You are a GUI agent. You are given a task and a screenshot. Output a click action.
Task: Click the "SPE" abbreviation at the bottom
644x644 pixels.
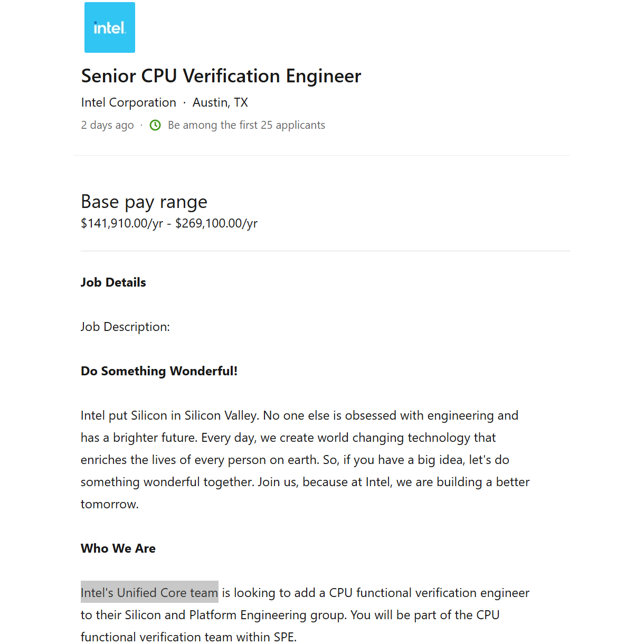284,637
